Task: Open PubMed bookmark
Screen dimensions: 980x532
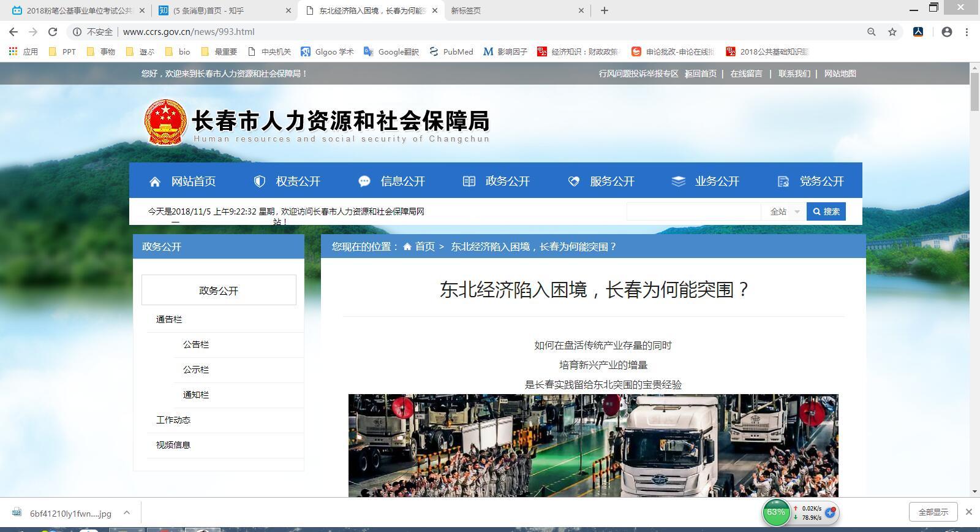Action: (451, 51)
